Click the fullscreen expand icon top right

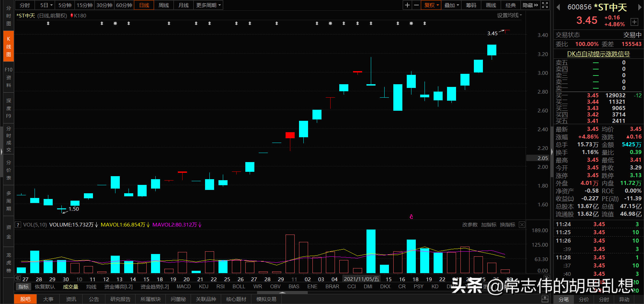[545, 5]
